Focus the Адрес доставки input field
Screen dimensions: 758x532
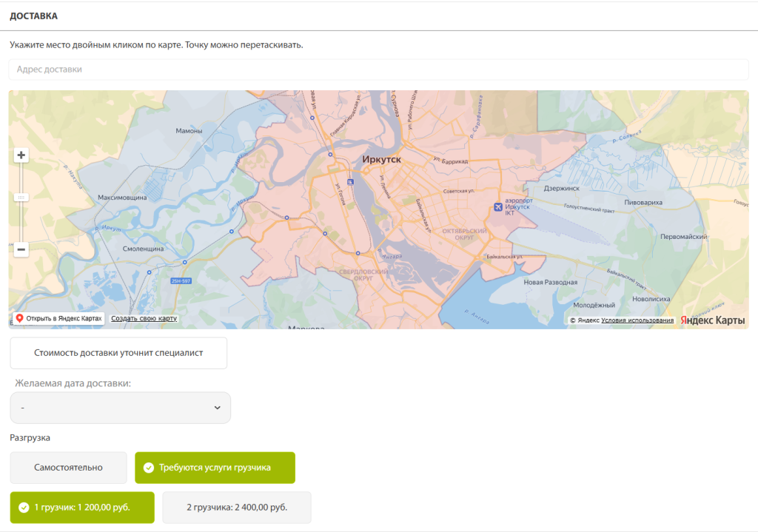pos(378,69)
